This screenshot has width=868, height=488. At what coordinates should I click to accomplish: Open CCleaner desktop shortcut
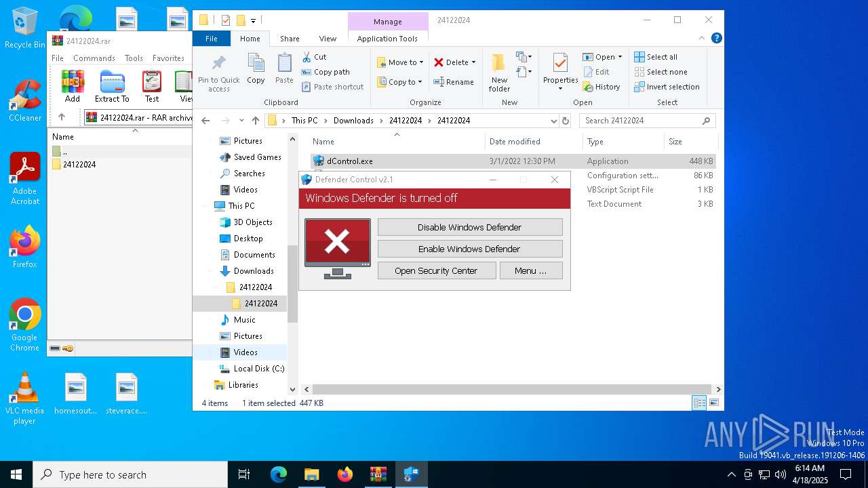point(25,100)
